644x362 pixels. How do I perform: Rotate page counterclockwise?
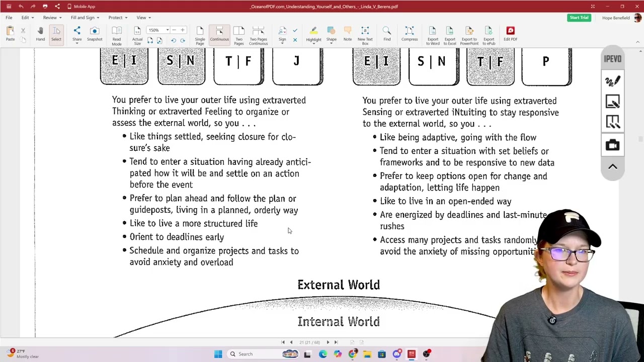point(174,41)
